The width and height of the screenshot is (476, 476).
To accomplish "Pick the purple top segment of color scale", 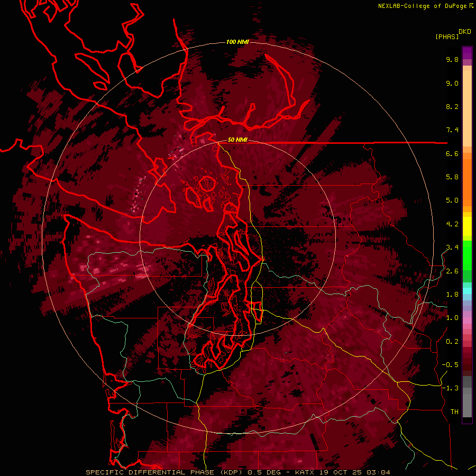I will 467,53.
